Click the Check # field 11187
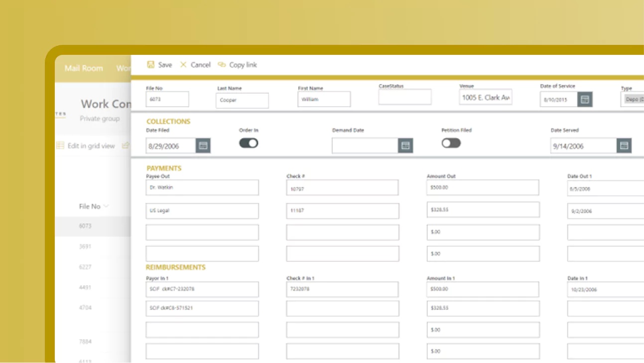 tap(343, 210)
